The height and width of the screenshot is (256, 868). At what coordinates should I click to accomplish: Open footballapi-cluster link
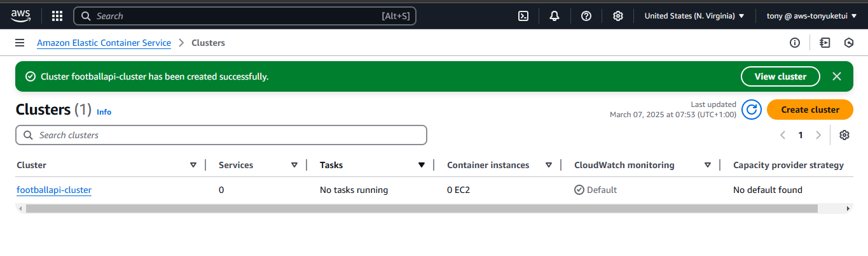tap(54, 190)
